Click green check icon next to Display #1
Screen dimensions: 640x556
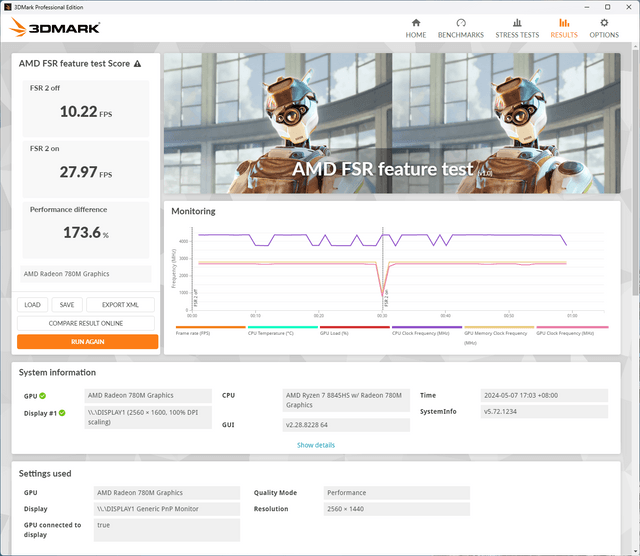pos(62,413)
